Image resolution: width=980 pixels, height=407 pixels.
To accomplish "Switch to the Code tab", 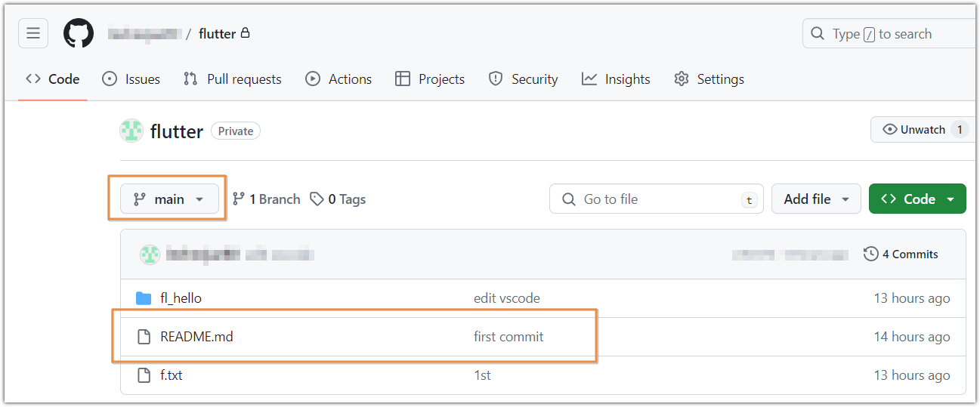I will (x=53, y=79).
